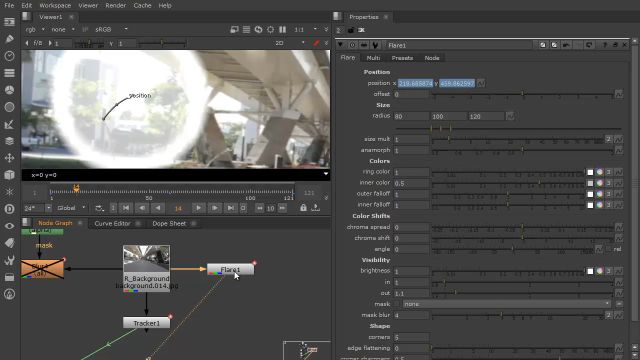Open the mask none channel dropdown

(507, 304)
